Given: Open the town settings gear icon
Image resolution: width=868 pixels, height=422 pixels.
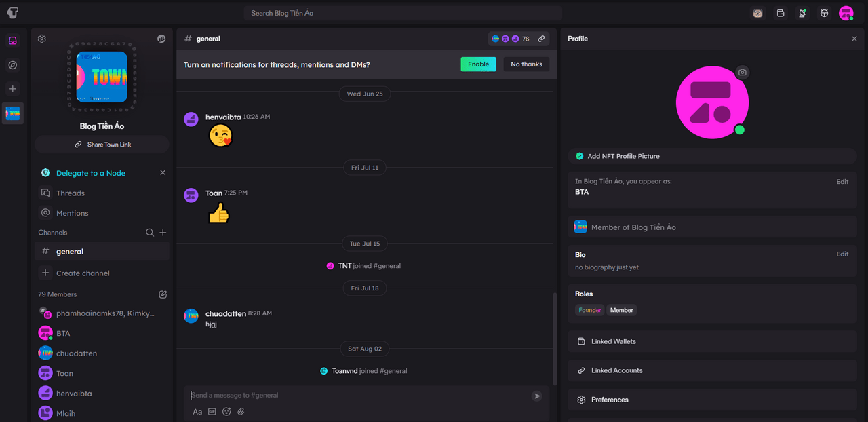Looking at the screenshot, I should click(x=42, y=39).
